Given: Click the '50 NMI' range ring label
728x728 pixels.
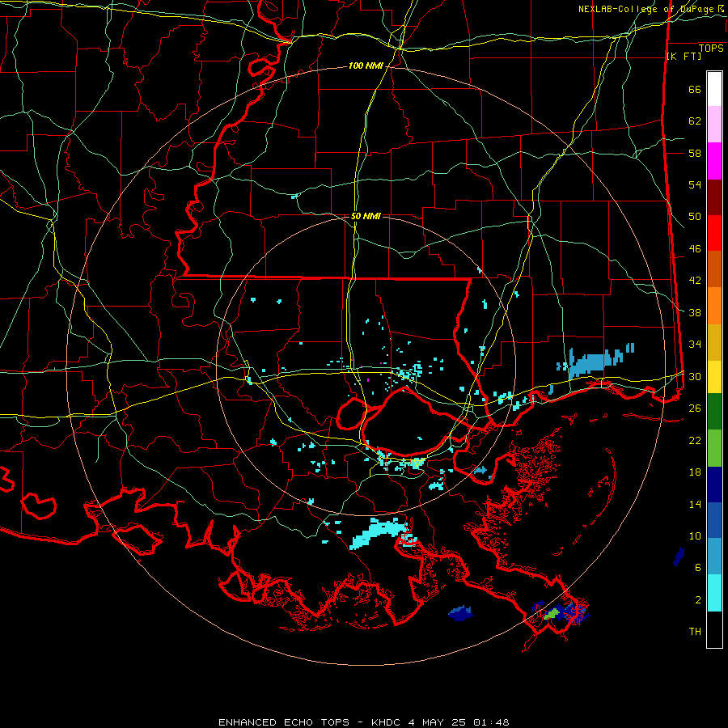Looking at the screenshot, I should point(366,216).
